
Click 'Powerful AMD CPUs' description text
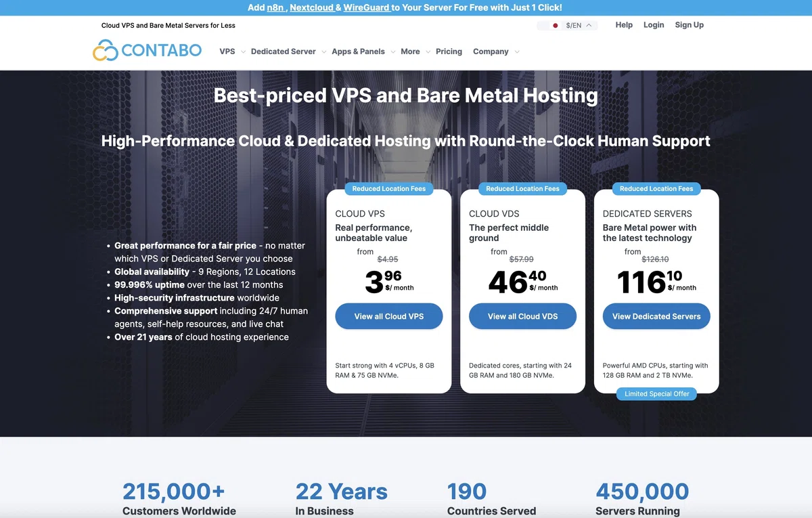coord(656,370)
